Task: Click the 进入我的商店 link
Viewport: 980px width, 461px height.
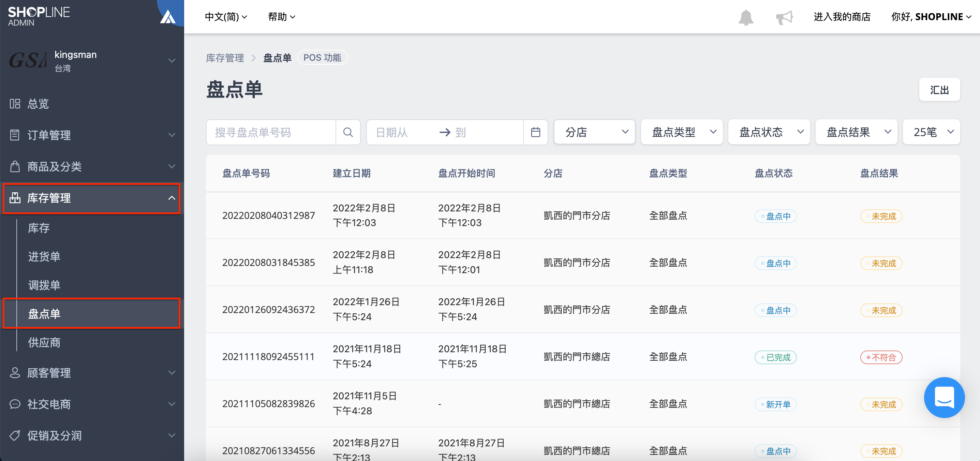Action: 842,17
